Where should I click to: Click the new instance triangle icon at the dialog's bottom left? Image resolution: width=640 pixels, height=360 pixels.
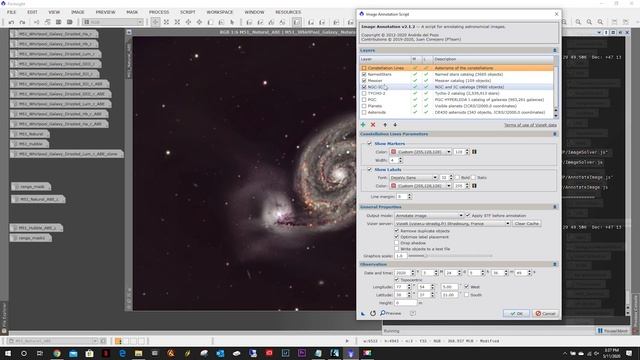[x=363, y=313]
